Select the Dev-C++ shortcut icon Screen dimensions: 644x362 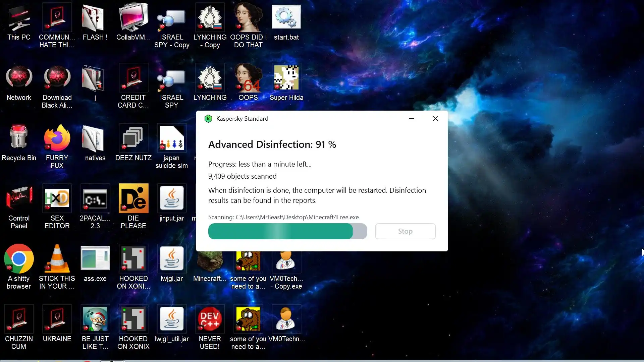[x=210, y=319]
